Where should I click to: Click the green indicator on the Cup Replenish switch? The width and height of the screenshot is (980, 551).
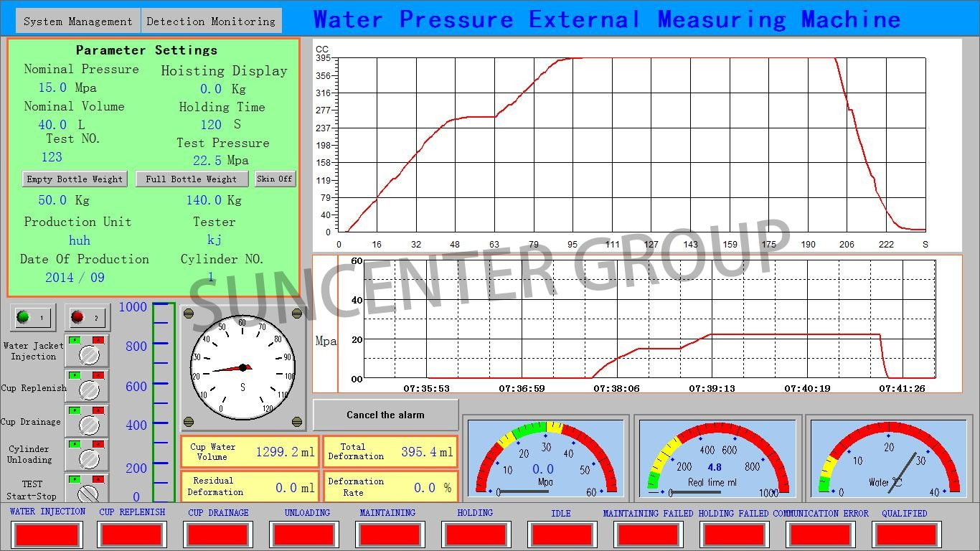tap(74, 375)
